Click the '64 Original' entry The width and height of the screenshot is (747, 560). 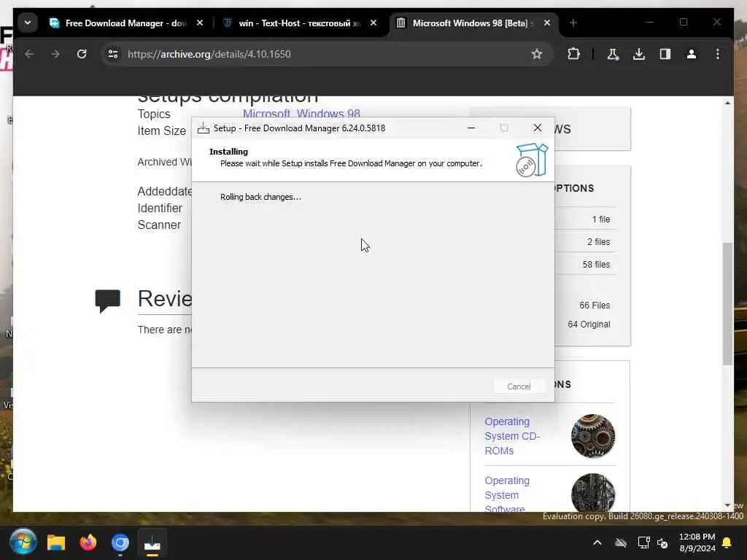[x=589, y=324]
